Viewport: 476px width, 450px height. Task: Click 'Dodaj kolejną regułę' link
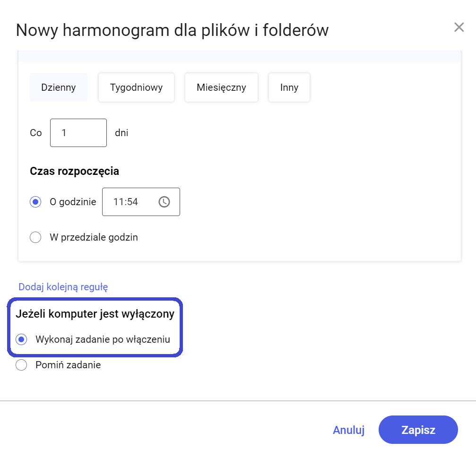tap(63, 287)
